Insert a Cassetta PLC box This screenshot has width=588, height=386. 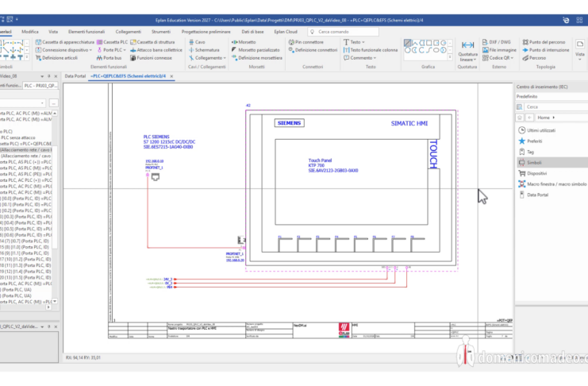[x=112, y=42]
